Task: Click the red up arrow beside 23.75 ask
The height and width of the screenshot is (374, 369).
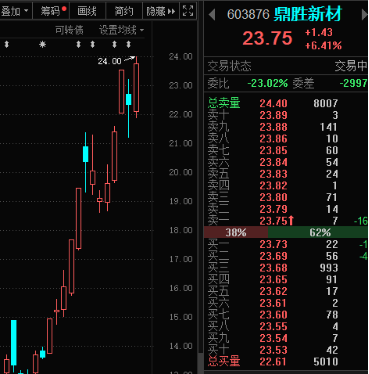Action: [x=291, y=221]
